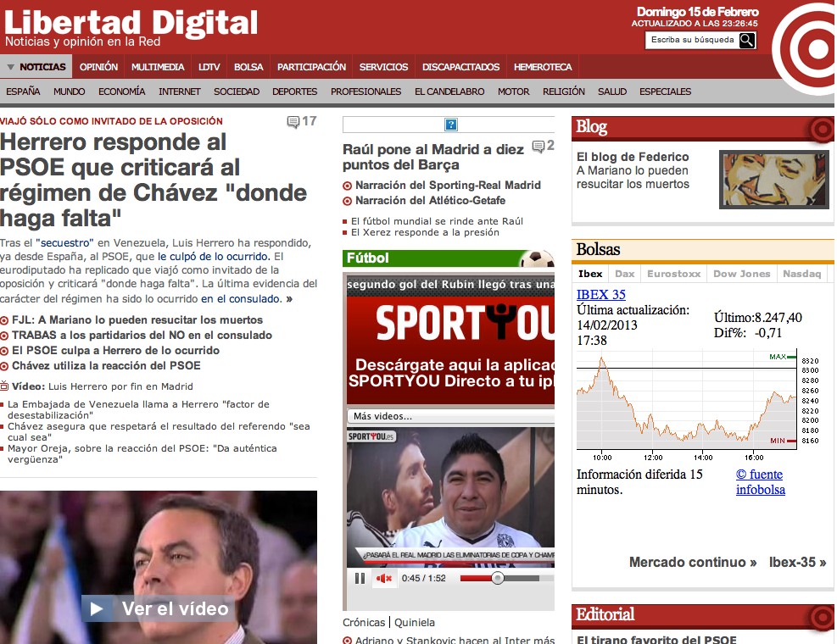Viewport: 837px width, 644px height.
Task: Click the search magnifier icon
Action: [x=746, y=40]
